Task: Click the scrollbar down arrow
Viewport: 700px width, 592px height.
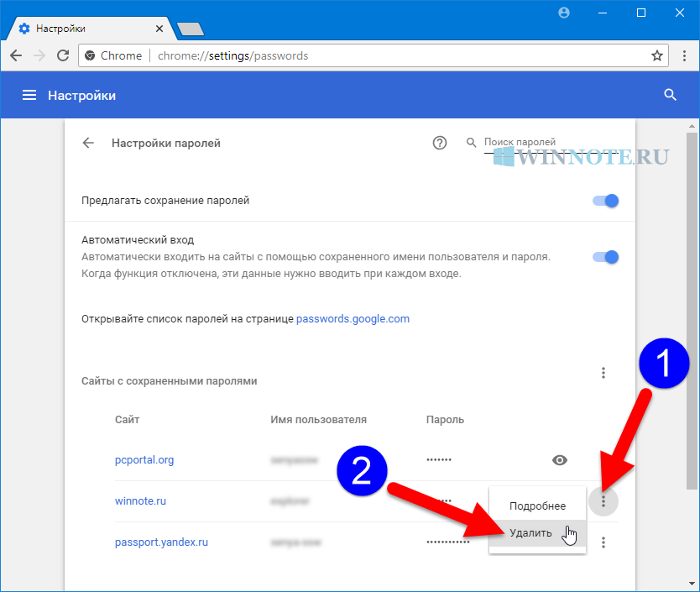Action: pos(692,583)
